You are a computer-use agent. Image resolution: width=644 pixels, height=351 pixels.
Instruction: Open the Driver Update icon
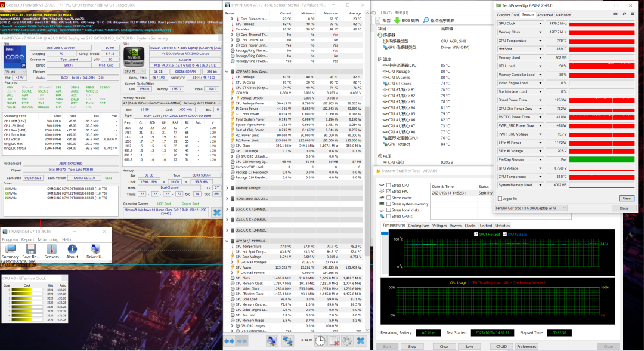tap(95, 250)
